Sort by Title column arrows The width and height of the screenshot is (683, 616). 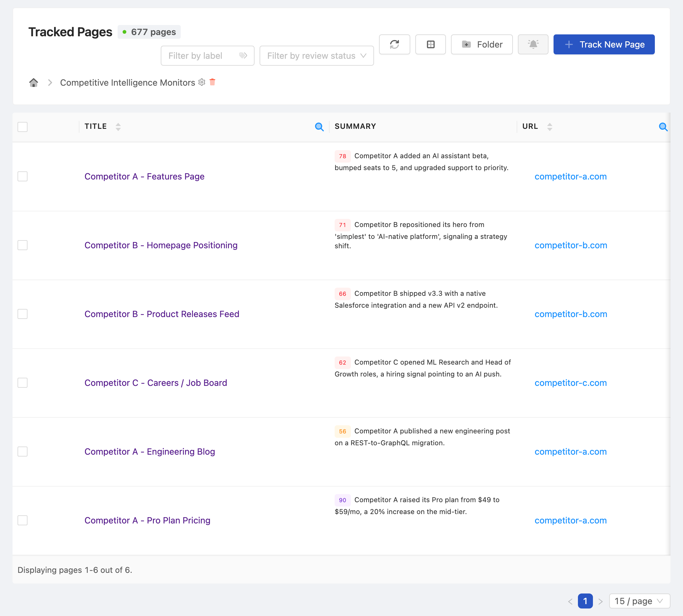pos(118,127)
